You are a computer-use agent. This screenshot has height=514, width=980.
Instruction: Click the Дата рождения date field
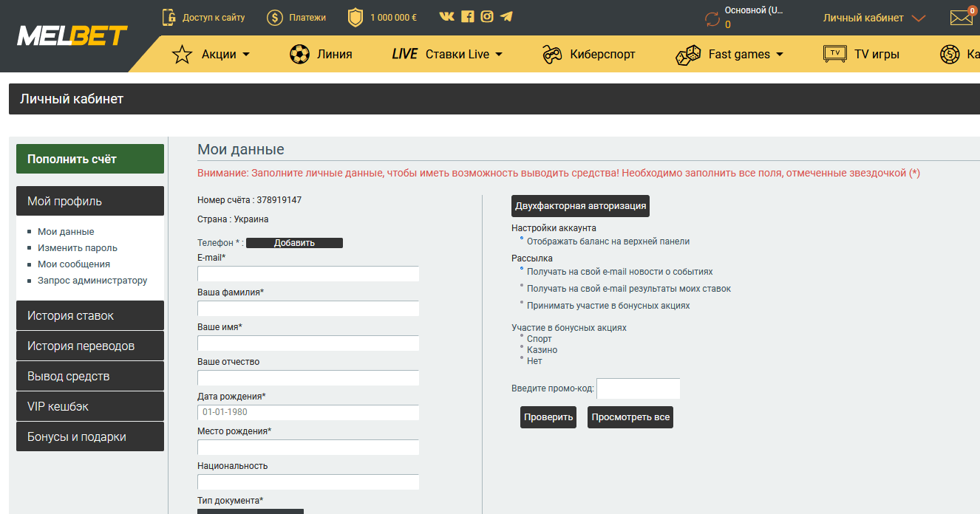(308, 413)
